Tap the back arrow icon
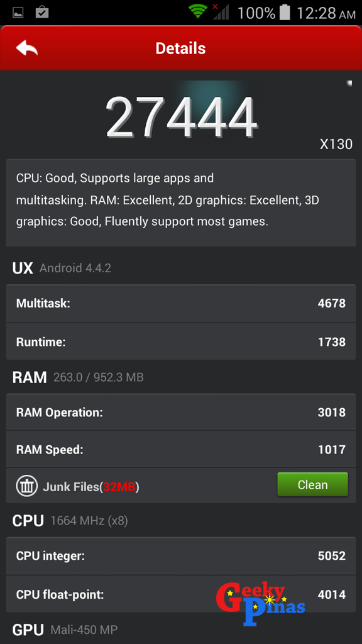This screenshot has width=362, height=644. (x=26, y=48)
